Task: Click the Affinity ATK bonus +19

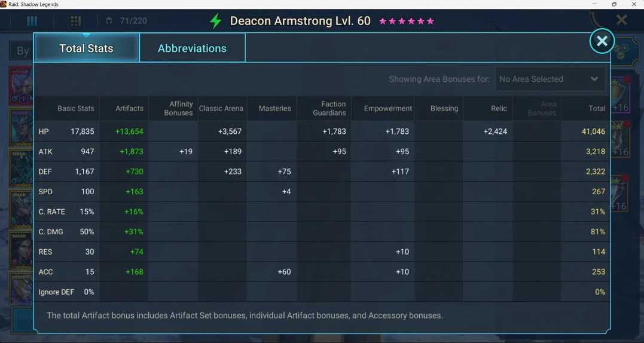Action: 185,151
